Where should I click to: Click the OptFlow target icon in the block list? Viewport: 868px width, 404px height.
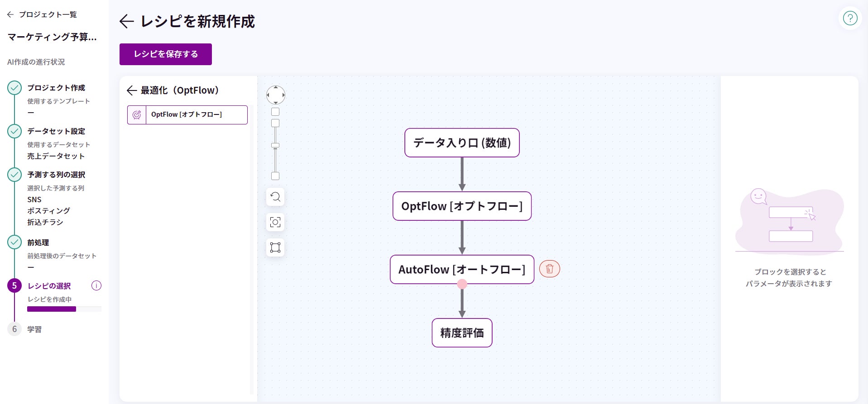coord(137,115)
